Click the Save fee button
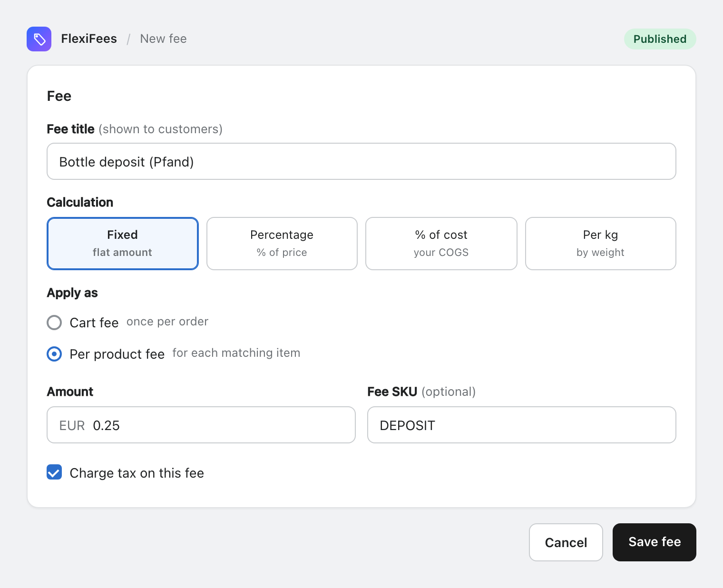 [655, 542]
